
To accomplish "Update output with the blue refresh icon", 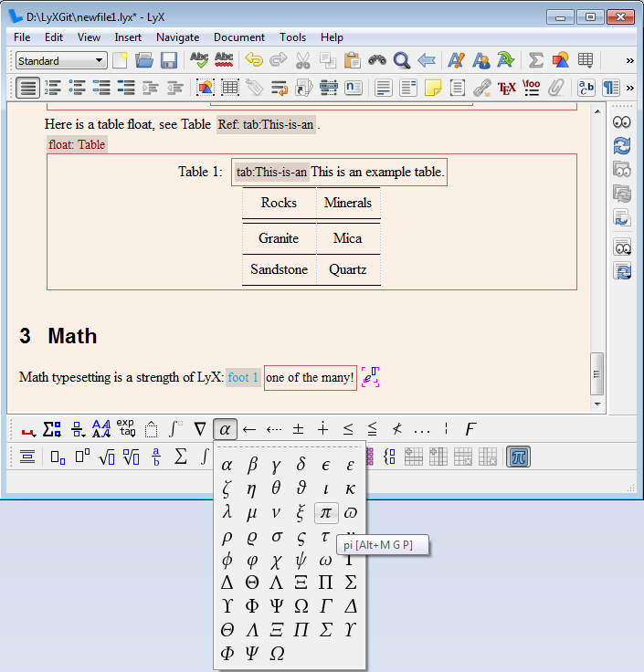I will pos(622,146).
